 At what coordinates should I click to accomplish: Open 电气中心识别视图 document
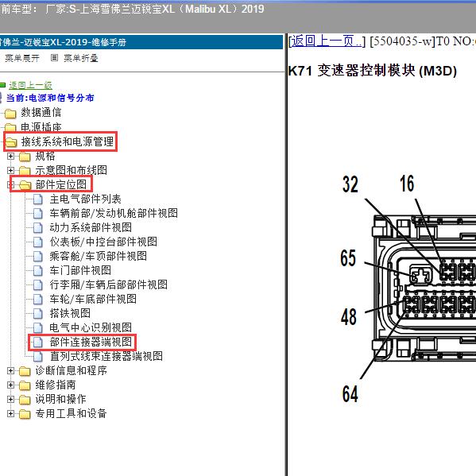91,327
